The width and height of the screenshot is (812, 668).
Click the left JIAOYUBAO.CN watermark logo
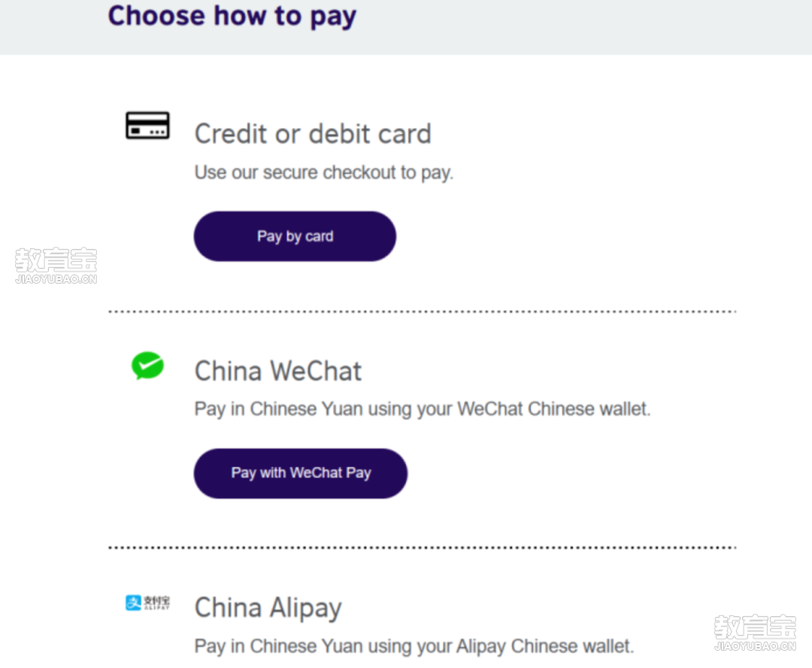click(56, 266)
